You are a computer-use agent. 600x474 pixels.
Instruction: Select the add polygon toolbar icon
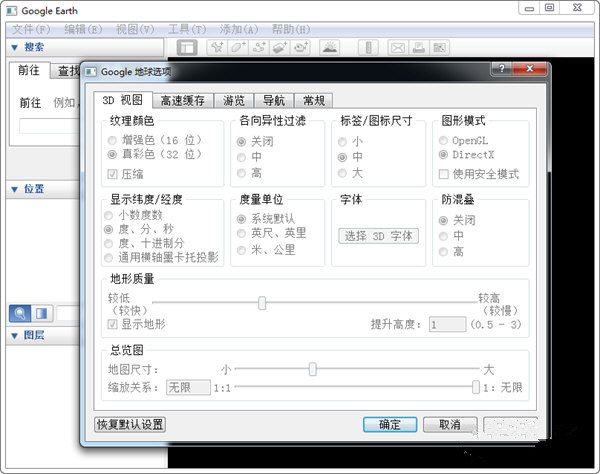click(238, 48)
